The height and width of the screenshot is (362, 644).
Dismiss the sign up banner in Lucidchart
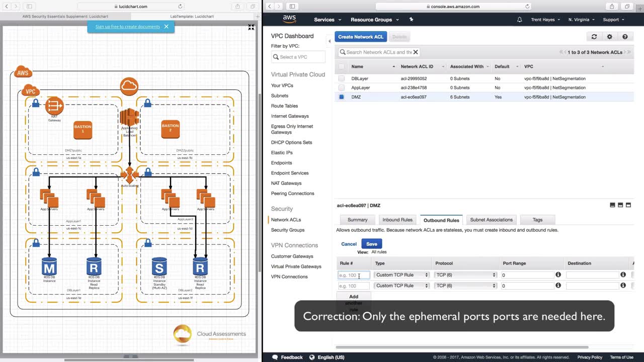[166, 27]
